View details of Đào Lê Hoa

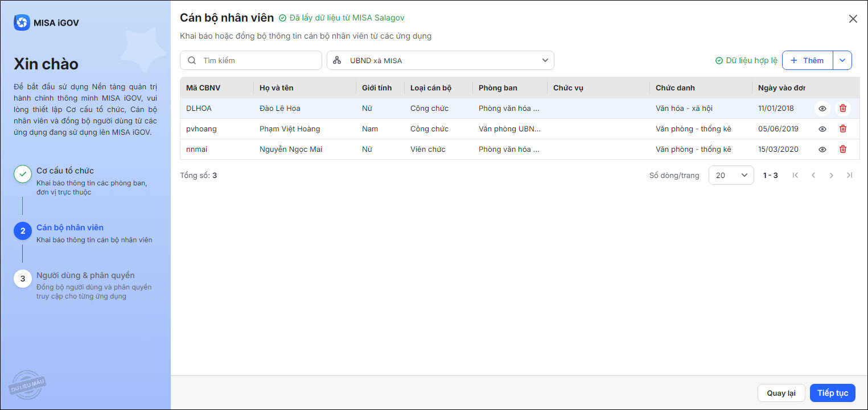pos(822,109)
